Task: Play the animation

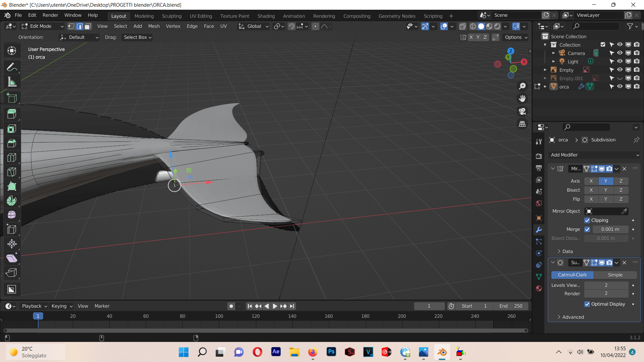Action: pos(275,306)
